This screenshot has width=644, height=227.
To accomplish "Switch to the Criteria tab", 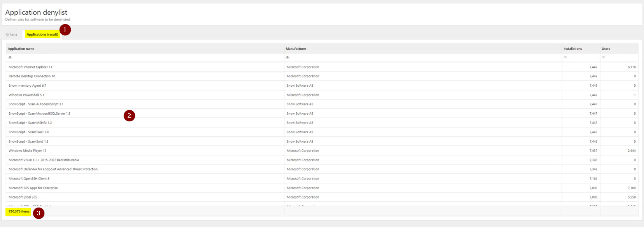I will pos(12,35).
